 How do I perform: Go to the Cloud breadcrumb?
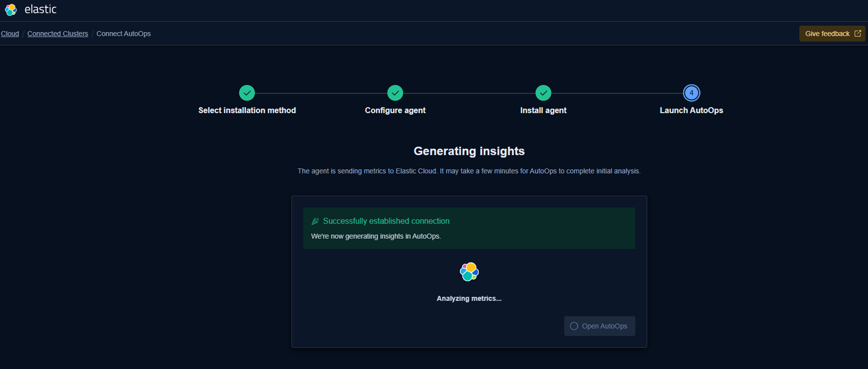point(10,34)
